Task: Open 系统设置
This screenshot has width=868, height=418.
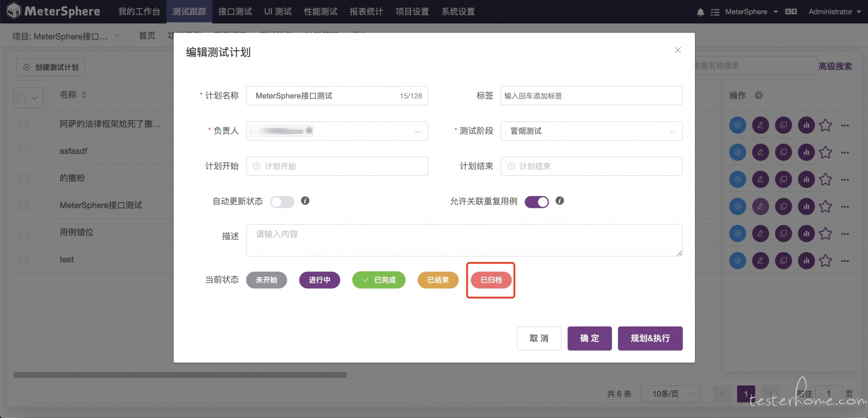Action: [x=458, y=12]
